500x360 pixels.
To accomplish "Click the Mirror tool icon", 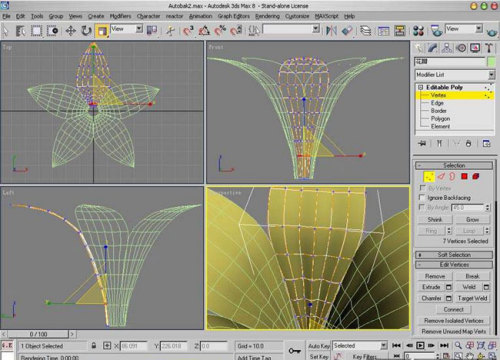I will pos(331,31).
